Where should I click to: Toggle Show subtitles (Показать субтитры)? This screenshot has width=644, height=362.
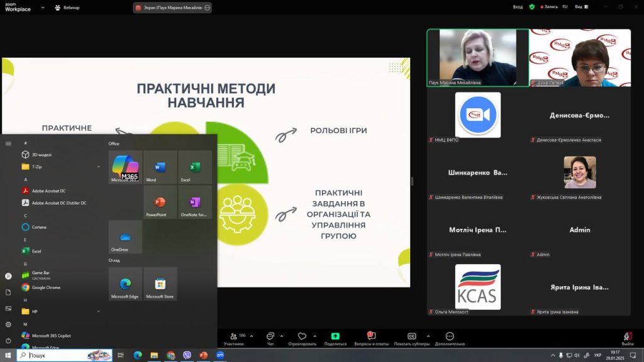411,339
